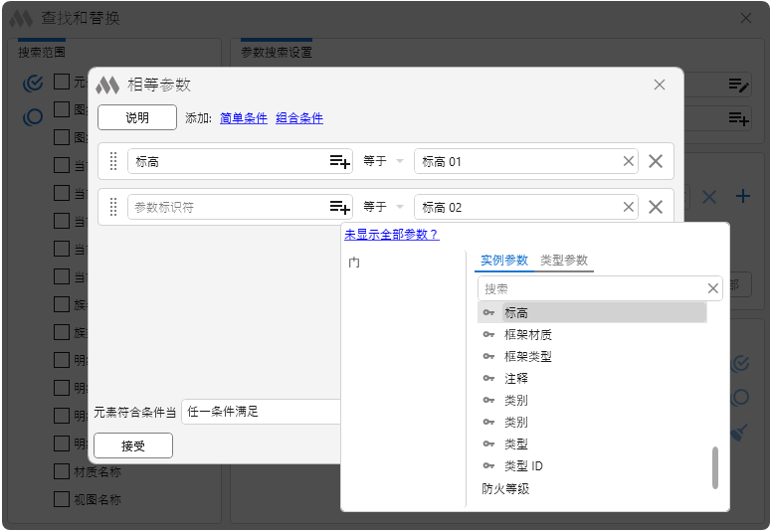The image size is (771, 532).
Task: Select the 实例参数 tab
Action: (x=503, y=260)
